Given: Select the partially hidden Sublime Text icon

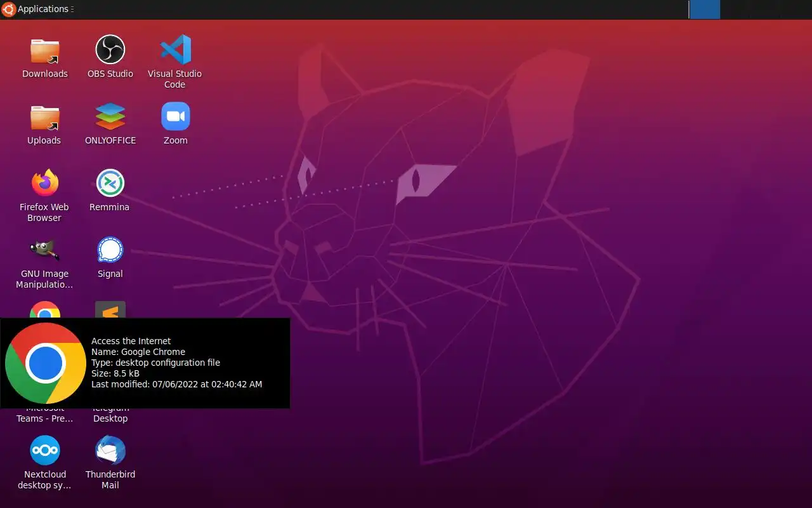Looking at the screenshot, I should pos(110,310).
